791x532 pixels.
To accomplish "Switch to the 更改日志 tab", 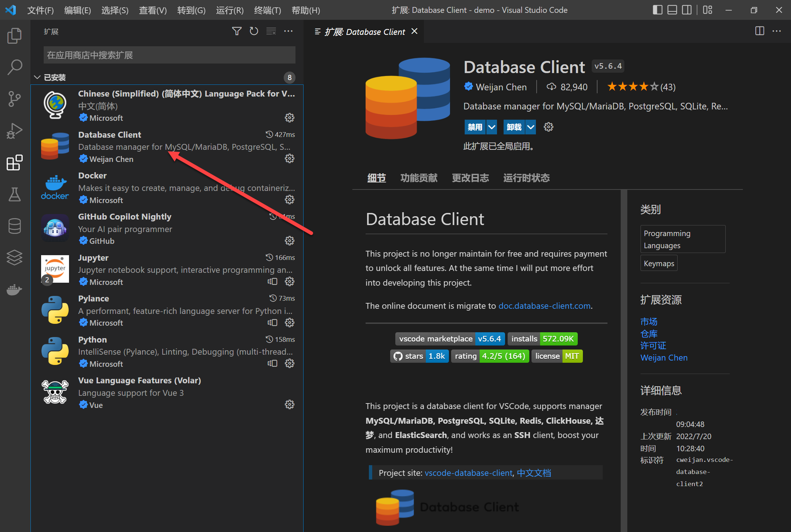I will (470, 178).
